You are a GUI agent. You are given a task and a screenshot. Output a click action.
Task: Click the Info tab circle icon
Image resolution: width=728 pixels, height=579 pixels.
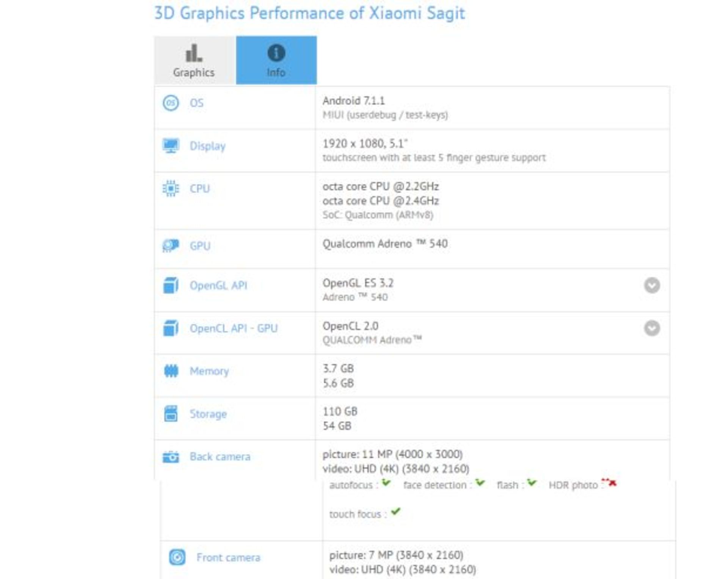(276, 53)
